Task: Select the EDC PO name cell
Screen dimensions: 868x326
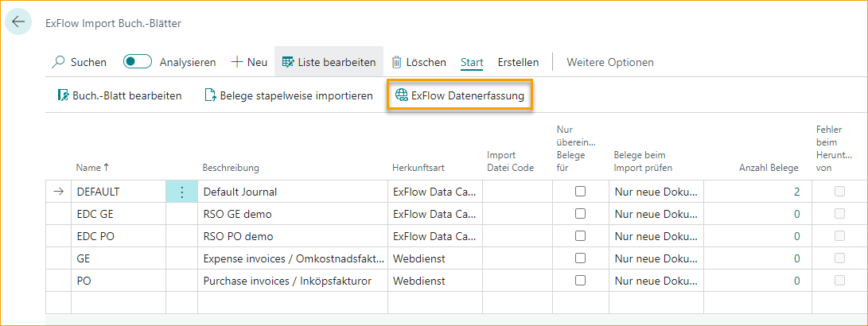Action: pyautogui.click(x=119, y=236)
